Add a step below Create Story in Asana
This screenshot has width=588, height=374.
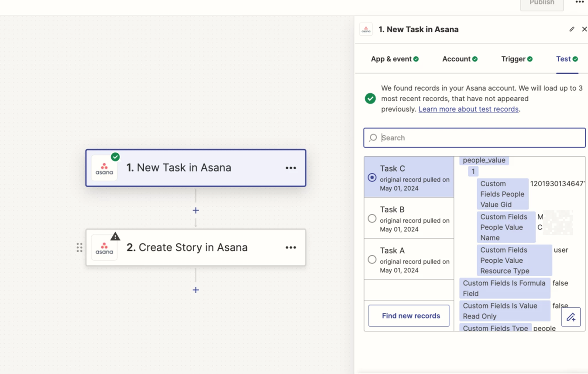pyautogui.click(x=196, y=290)
